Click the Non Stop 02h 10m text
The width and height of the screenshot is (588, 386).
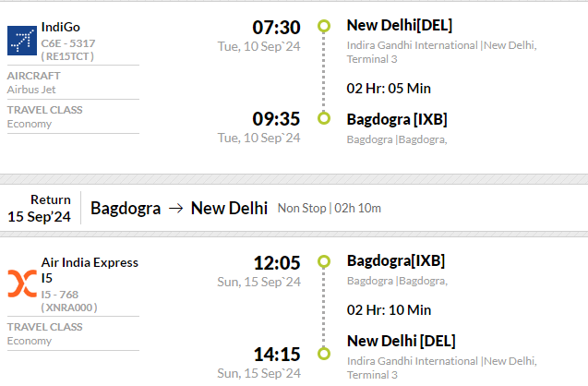pyautogui.click(x=330, y=208)
